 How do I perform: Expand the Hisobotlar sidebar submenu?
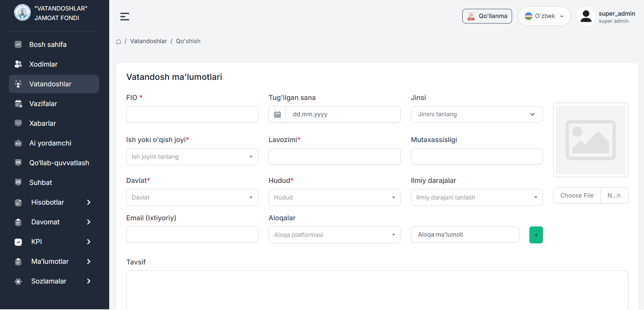coord(54,202)
